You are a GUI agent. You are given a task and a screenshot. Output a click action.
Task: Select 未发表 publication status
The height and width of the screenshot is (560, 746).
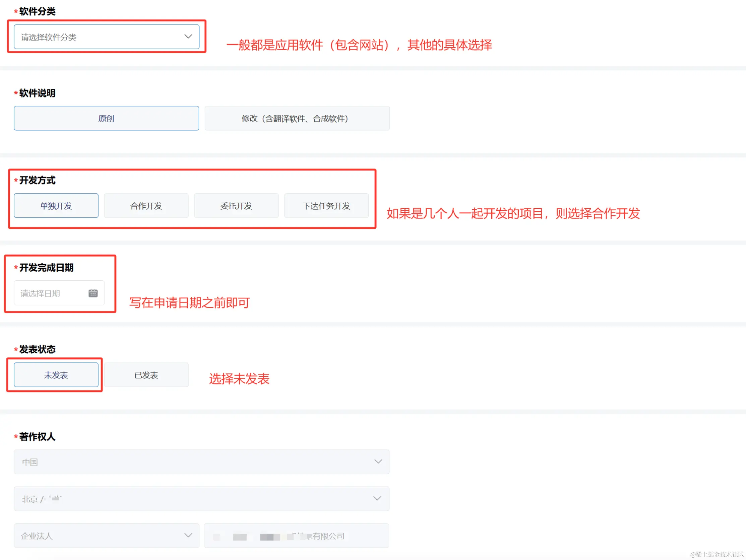click(56, 375)
